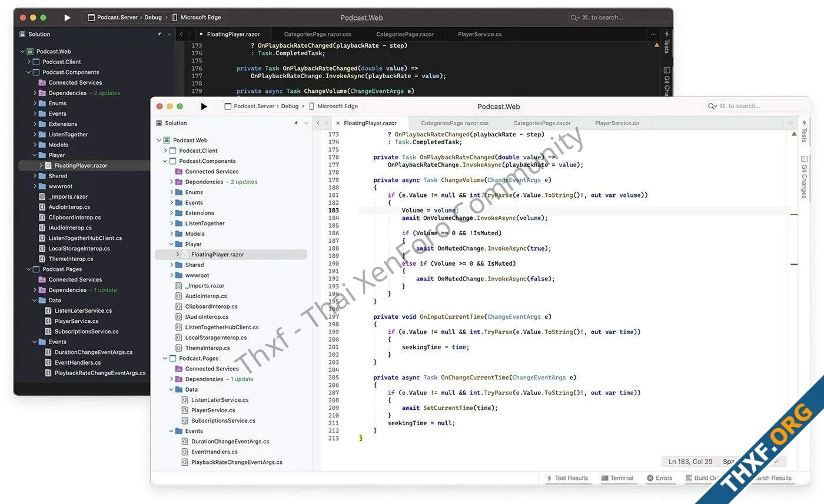
Task: Collapse the Player folder in light window
Action: [171, 244]
